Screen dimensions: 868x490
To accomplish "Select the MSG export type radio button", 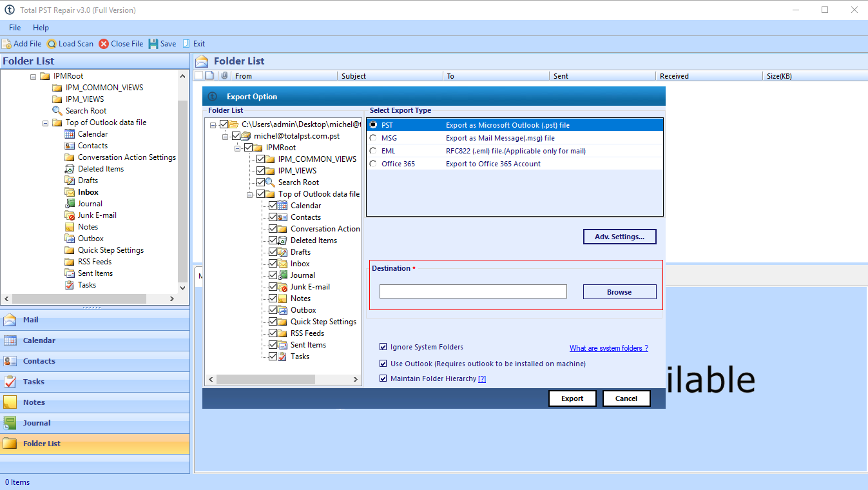I will click(373, 138).
